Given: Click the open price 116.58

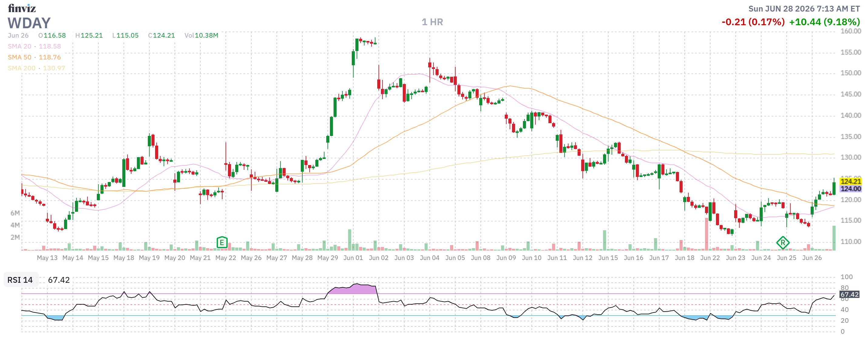Looking at the screenshot, I should 55,35.
